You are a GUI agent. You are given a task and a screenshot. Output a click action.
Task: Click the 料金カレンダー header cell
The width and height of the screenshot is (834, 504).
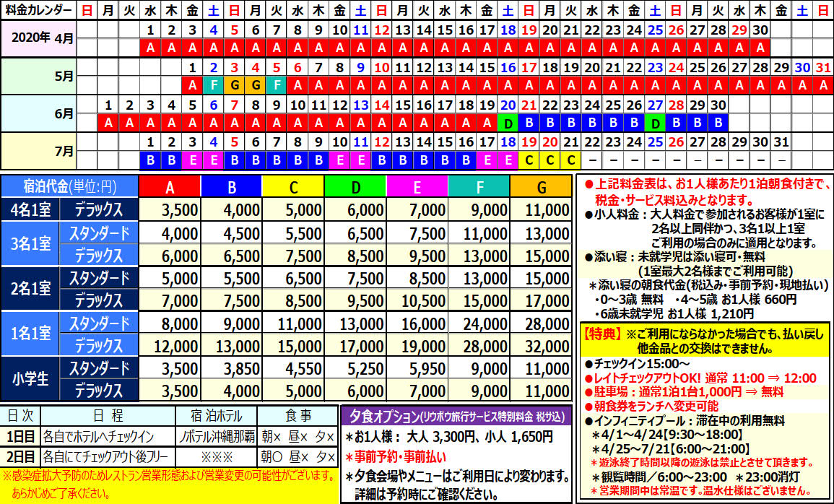(x=38, y=10)
